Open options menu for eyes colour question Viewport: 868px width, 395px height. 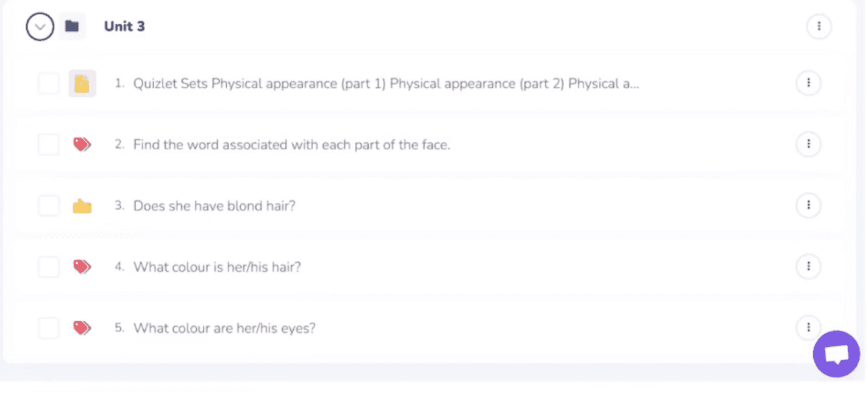coord(808,327)
